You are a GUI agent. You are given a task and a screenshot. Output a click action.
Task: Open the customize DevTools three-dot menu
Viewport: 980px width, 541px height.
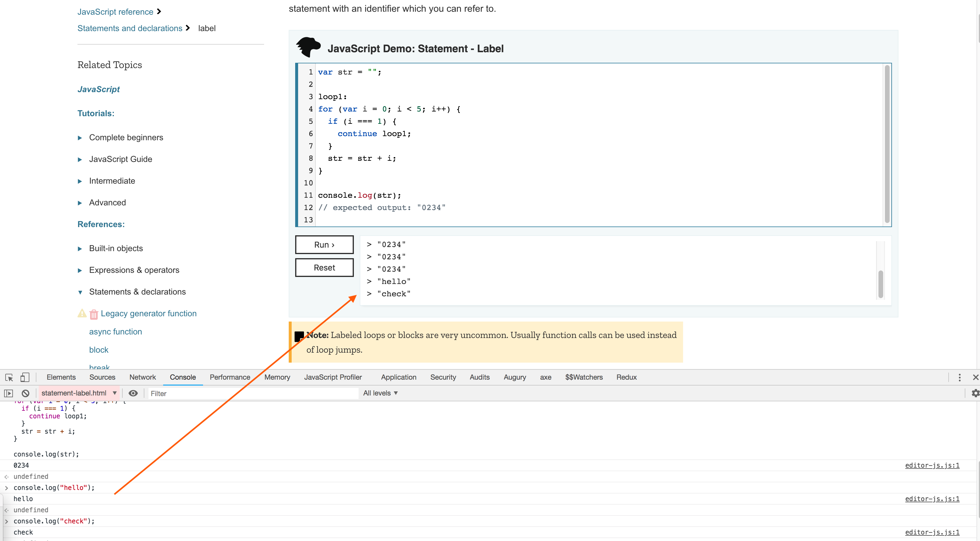click(x=960, y=377)
